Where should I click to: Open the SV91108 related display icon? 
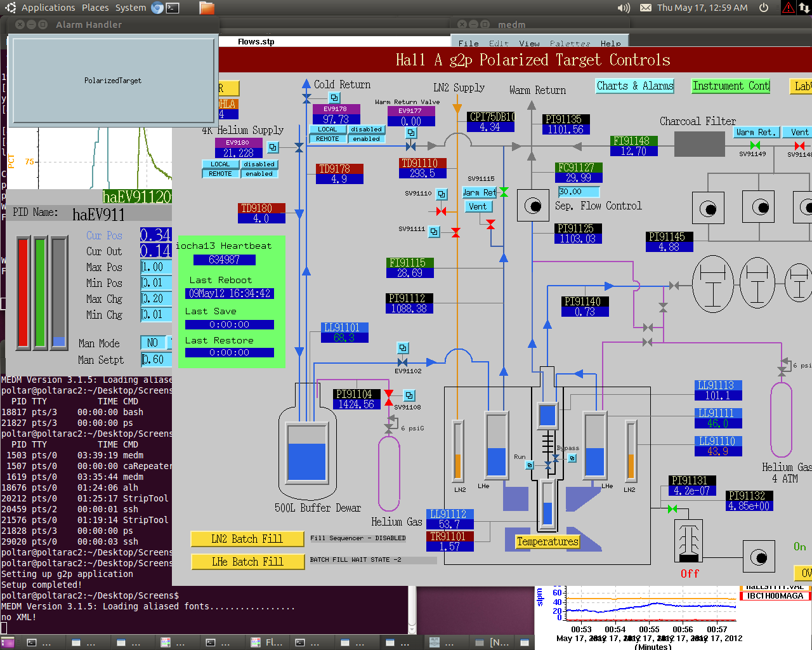click(x=409, y=395)
